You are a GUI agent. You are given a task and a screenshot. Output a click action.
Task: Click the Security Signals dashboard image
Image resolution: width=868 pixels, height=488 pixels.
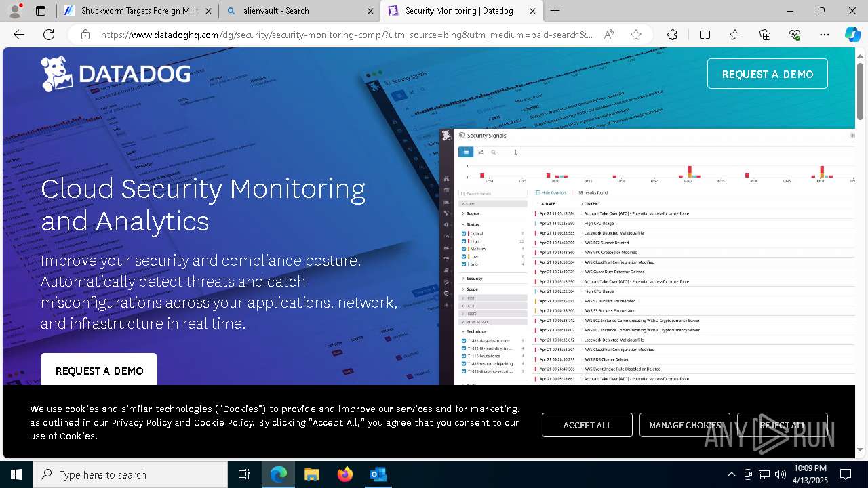tap(648, 257)
